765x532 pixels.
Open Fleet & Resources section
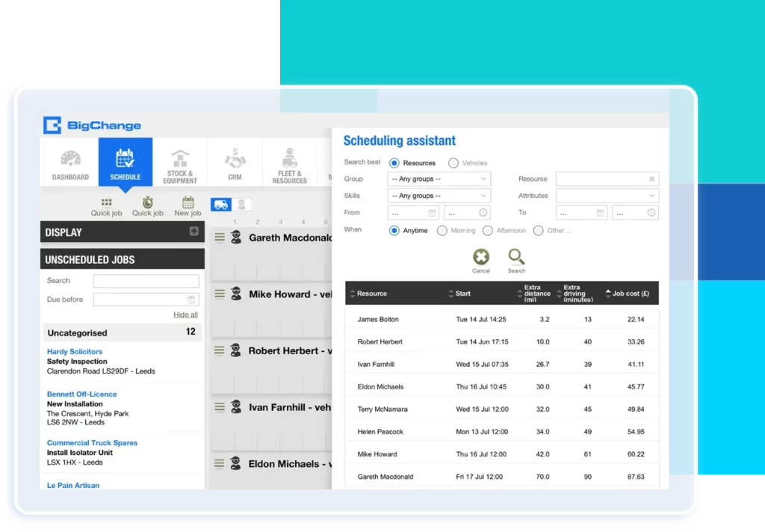pos(290,157)
